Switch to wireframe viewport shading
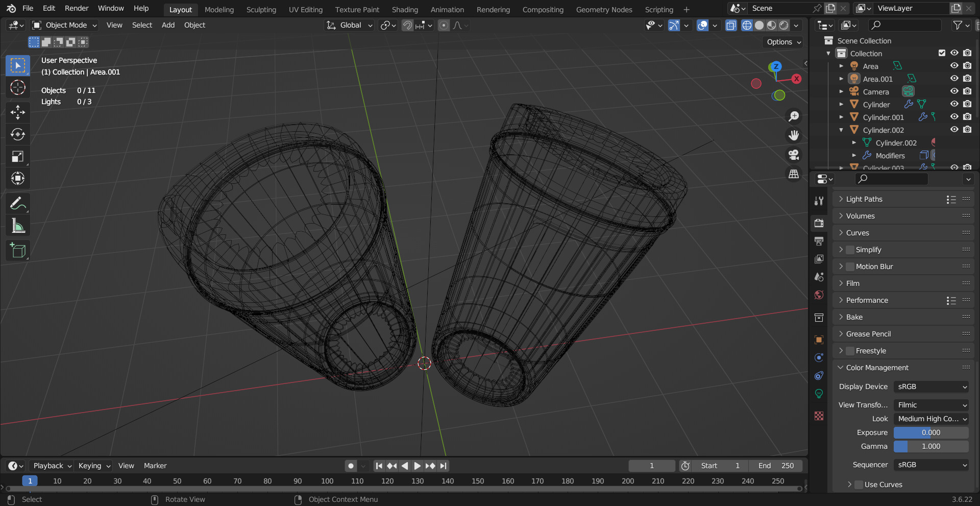 [x=747, y=25]
